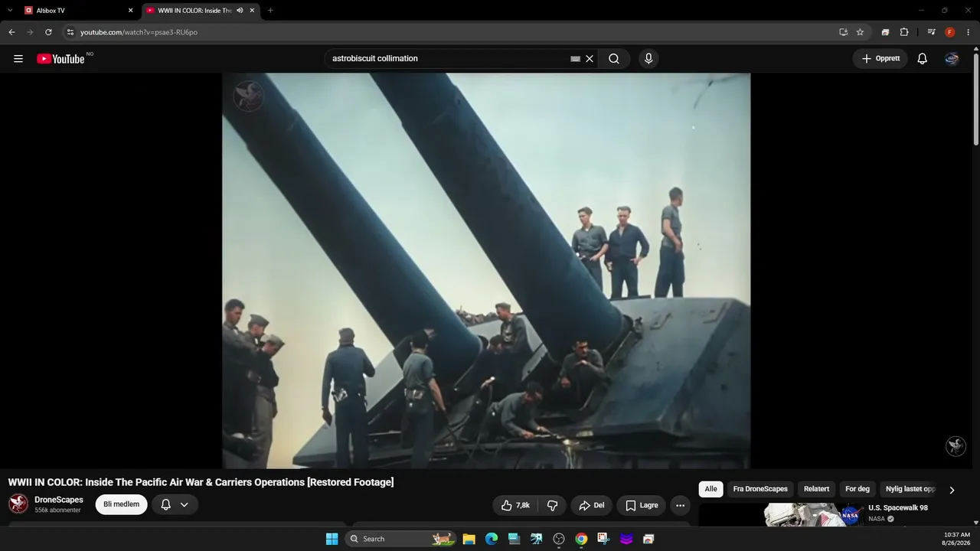Save video to playlist with Lagre
980x551 pixels.
click(642, 505)
